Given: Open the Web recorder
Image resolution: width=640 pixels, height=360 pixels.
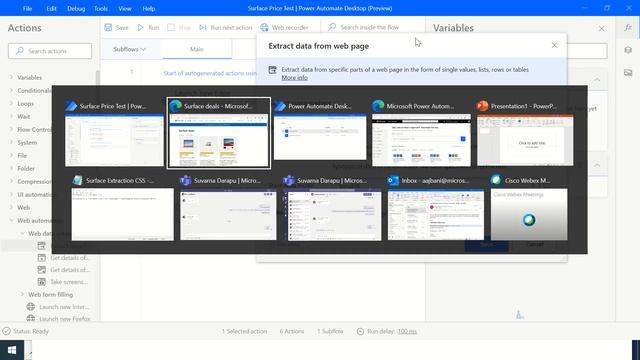Looking at the screenshot, I should [284, 27].
